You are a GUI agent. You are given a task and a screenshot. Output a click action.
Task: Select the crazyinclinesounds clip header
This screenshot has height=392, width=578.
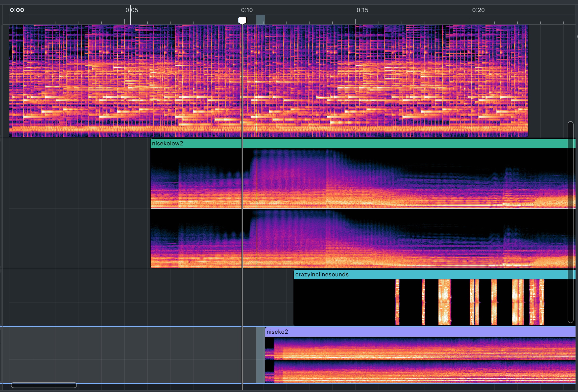pyautogui.click(x=434, y=275)
